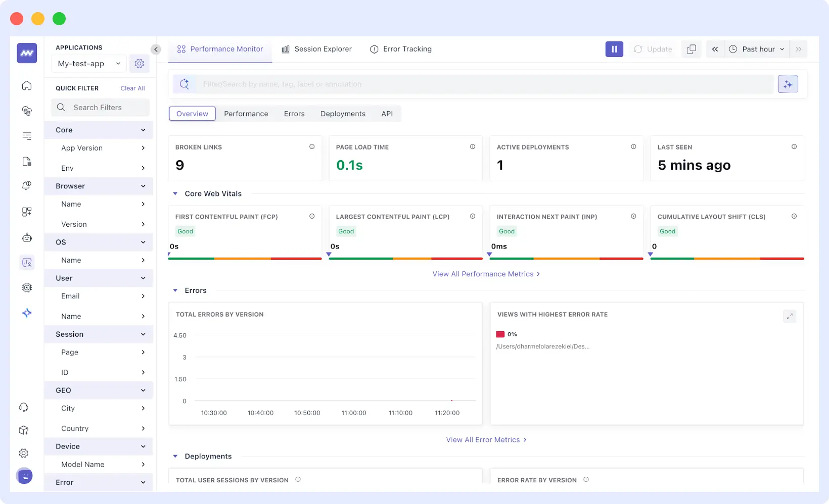Click the add-widget icon in the sidebar
The image size is (829, 504).
tap(26, 212)
